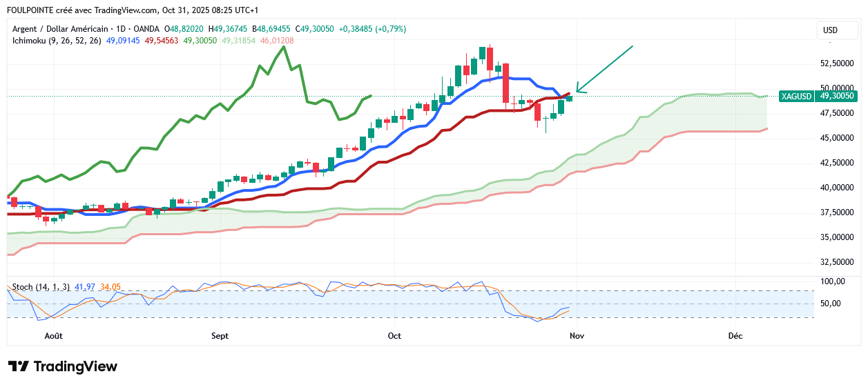
Task: Click the XAGUSD symbol price tag
Action: tap(796, 96)
